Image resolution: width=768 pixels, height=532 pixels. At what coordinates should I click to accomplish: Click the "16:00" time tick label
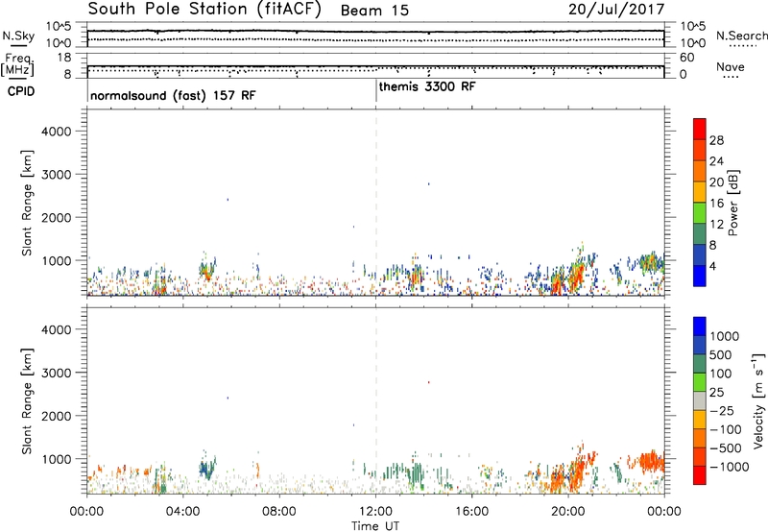471,512
